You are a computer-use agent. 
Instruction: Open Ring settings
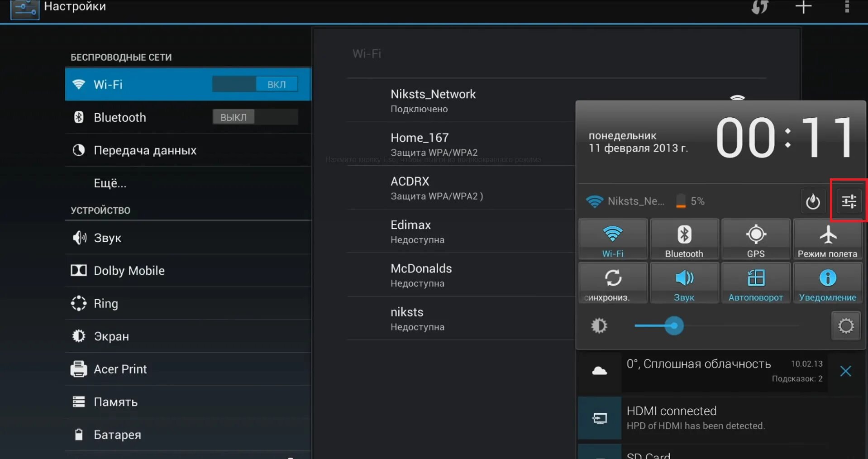(188, 303)
